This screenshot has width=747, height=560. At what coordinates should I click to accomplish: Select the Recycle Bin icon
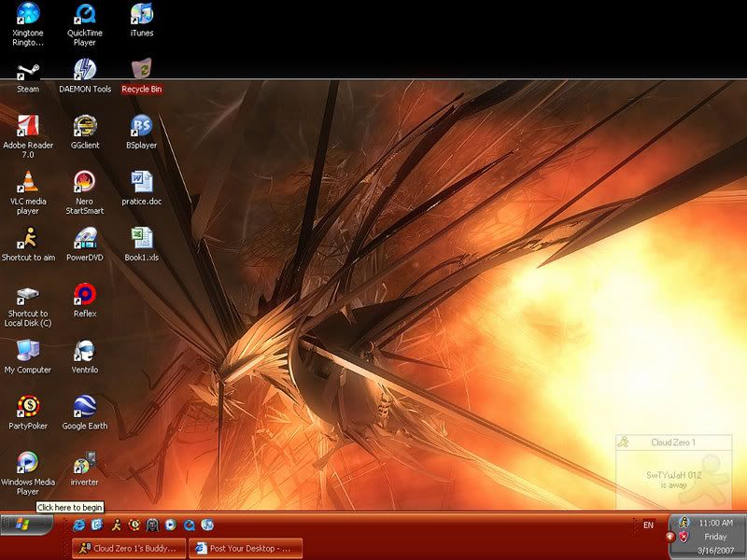coord(142,77)
